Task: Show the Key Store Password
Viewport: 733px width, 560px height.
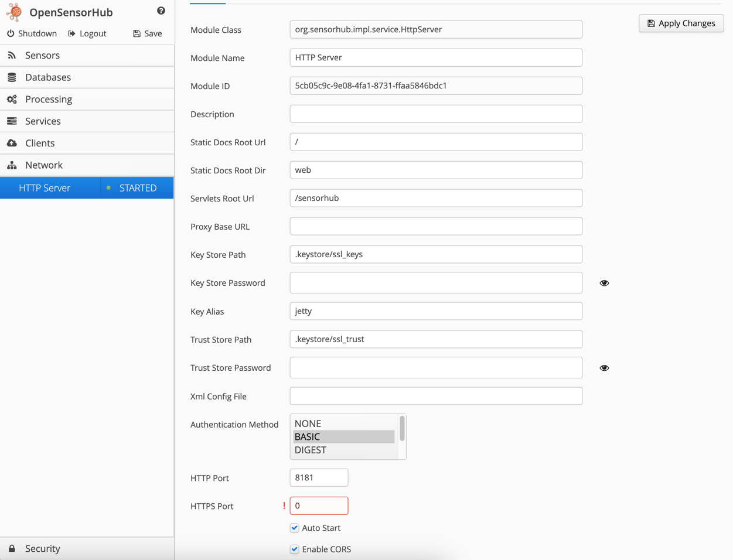Action: [x=604, y=283]
